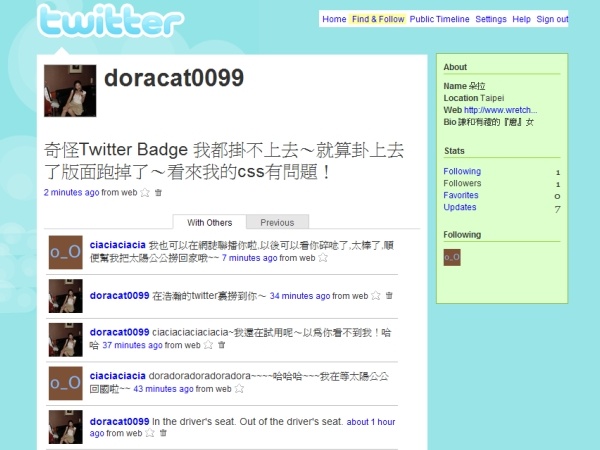Open the wretch web link in About
Image resolution: width=600 pixels, height=450 pixels.
click(501, 110)
